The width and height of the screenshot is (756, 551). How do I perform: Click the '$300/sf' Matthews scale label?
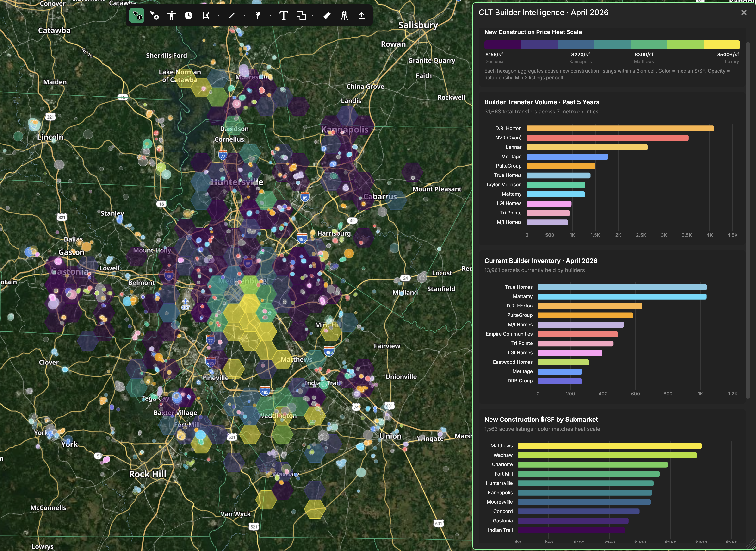tap(644, 54)
